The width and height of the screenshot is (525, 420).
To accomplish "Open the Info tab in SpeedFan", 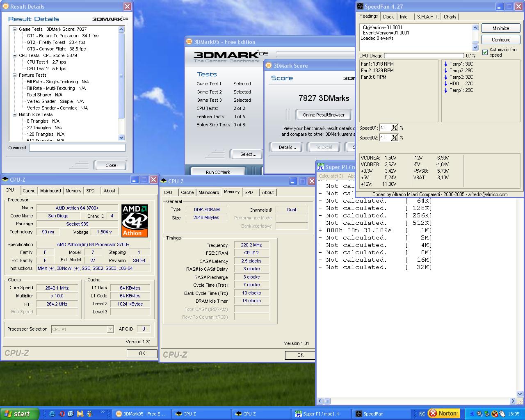I will tap(404, 17).
